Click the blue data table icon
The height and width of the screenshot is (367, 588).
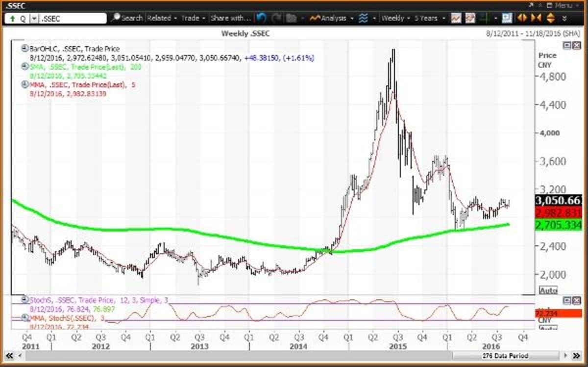[507, 18]
